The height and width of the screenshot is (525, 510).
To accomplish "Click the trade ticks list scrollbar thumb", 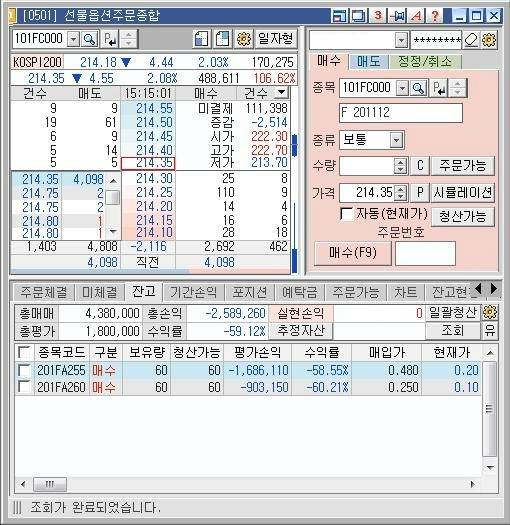I will tap(113, 198).
